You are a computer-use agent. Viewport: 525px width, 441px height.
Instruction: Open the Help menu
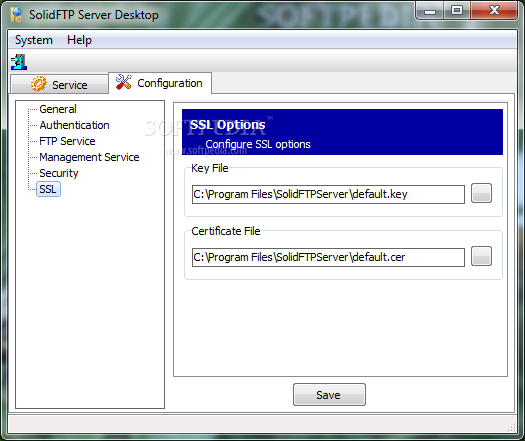(x=79, y=40)
